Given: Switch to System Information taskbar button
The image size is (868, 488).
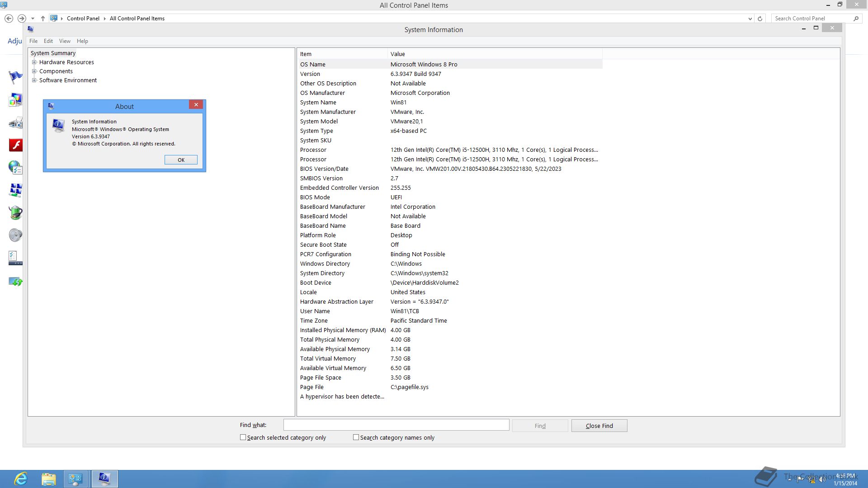Looking at the screenshot, I should click(x=104, y=479).
